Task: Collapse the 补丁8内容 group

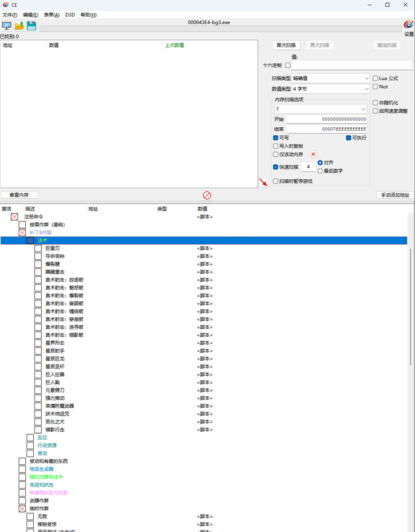Action: [x=22, y=232]
